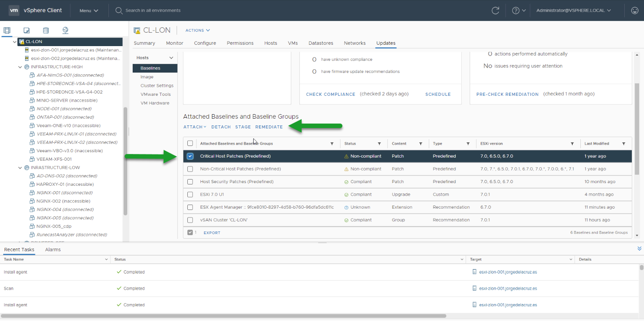Click the selected-count checkbox next to EXPORT
The height and width of the screenshot is (321, 644).
coord(190,232)
